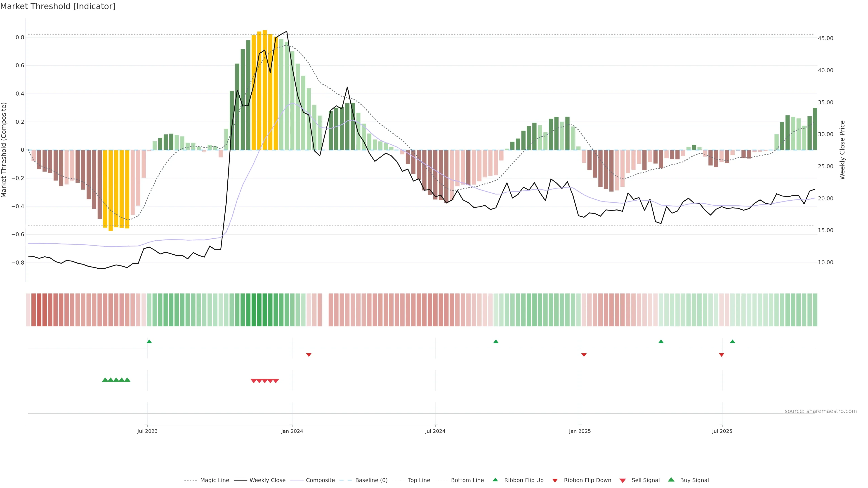
Task: Click the Market Threshold [Indicator] title
Action: (x=58, y=6)
